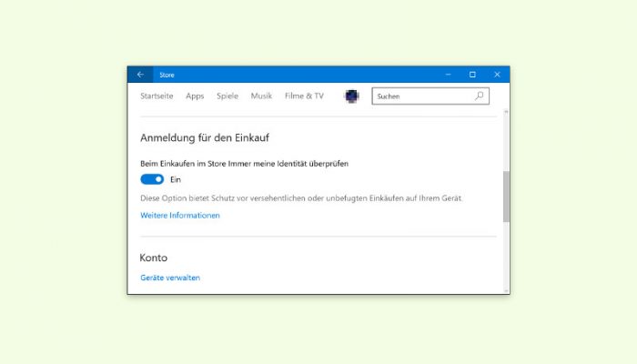Go to the Spiele tab
The height and width of the screenshot is (364, 637).
[x=227, y=96]
